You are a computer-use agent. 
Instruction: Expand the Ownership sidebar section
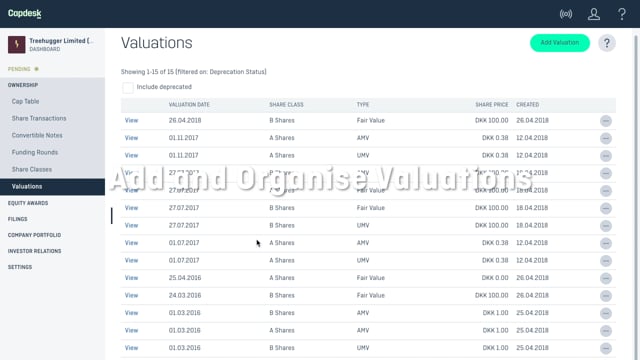pyautogui.click(x=23, y=85)
